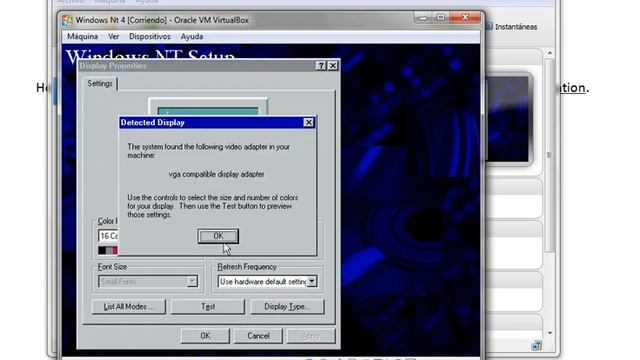Image resolution: width=640 pixels, height=360 pixels.
Task: Click OK in the Display Properties dialog
Action: point(205,336)
